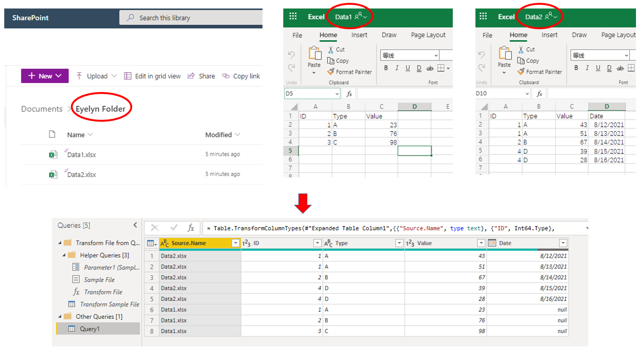Click the fx insert function icon in Data1 Excel

coord(349,94)
